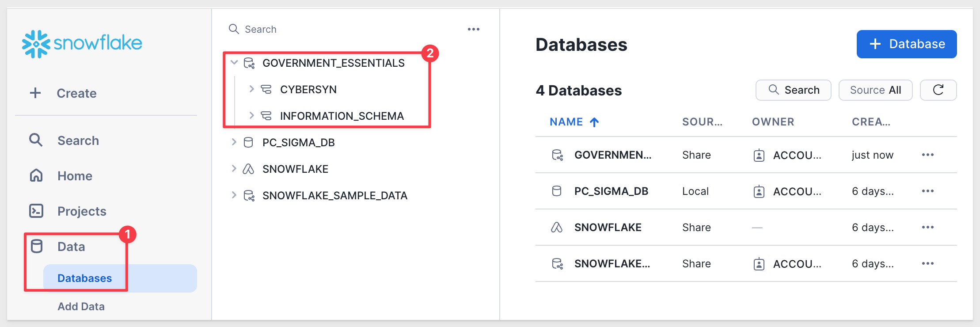Click the object explorer search magnifier icon
The height and width of the screenshot is (327, 980).
[234, 29]
